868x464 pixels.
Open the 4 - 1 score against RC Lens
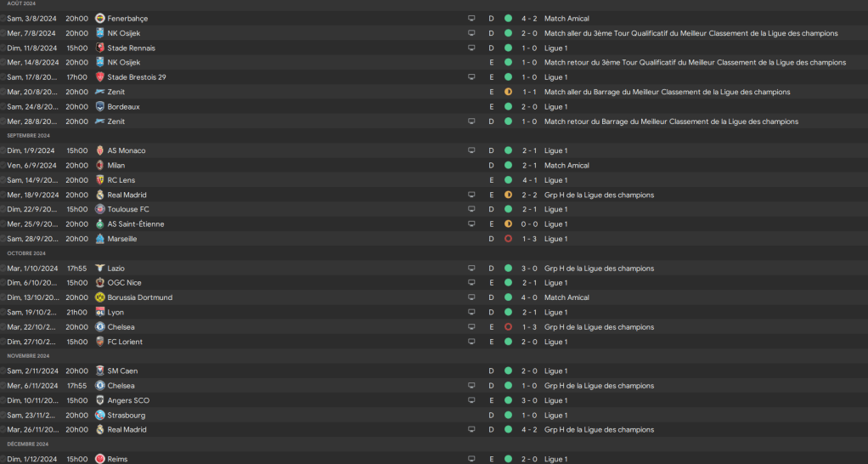[x=529, y=180]
